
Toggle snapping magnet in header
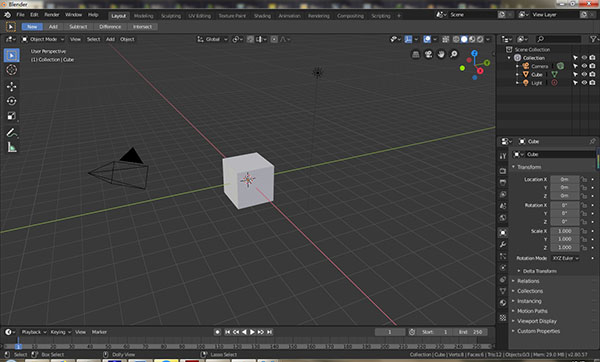[x=250, y=39]
